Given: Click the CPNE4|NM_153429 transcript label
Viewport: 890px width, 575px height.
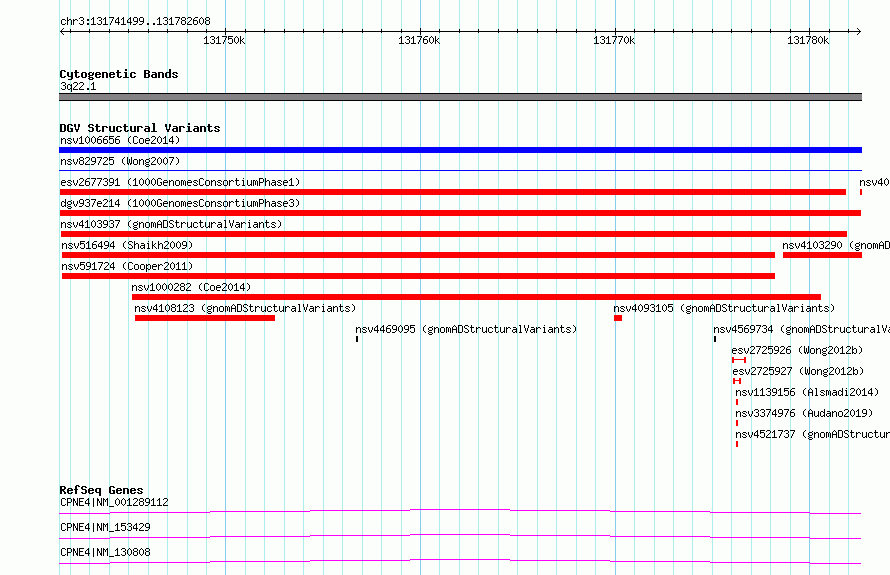Looking at the screenshot, I should click(105, 527).
